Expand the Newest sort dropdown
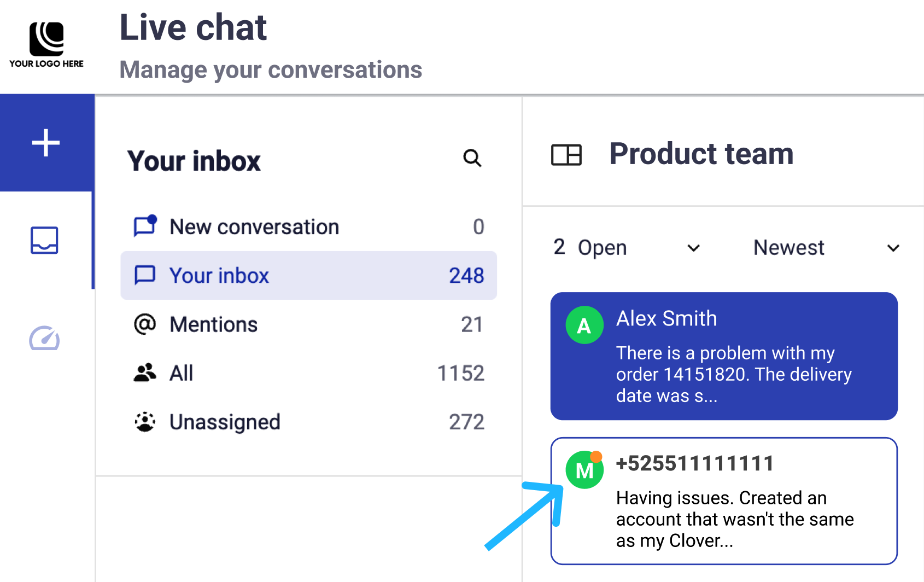 tap(826, 248)
